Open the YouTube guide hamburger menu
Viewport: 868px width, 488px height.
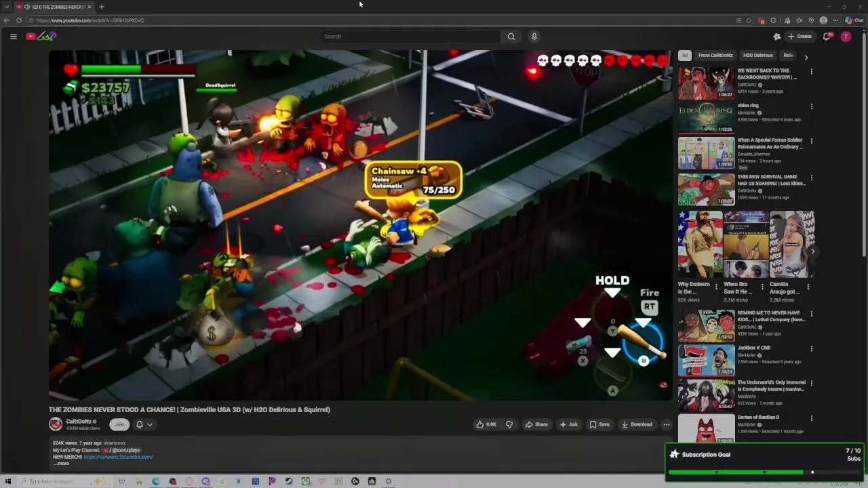click(13, 37)
